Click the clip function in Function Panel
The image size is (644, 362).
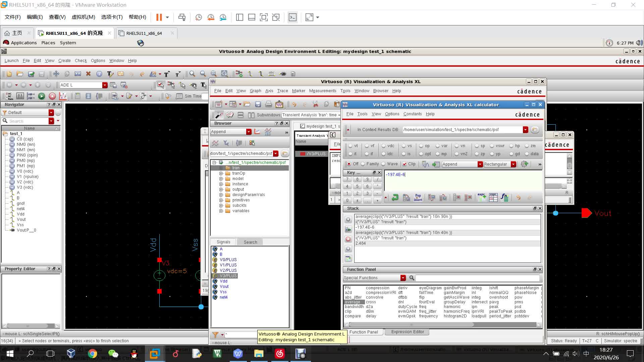click(x=348, y=311)
